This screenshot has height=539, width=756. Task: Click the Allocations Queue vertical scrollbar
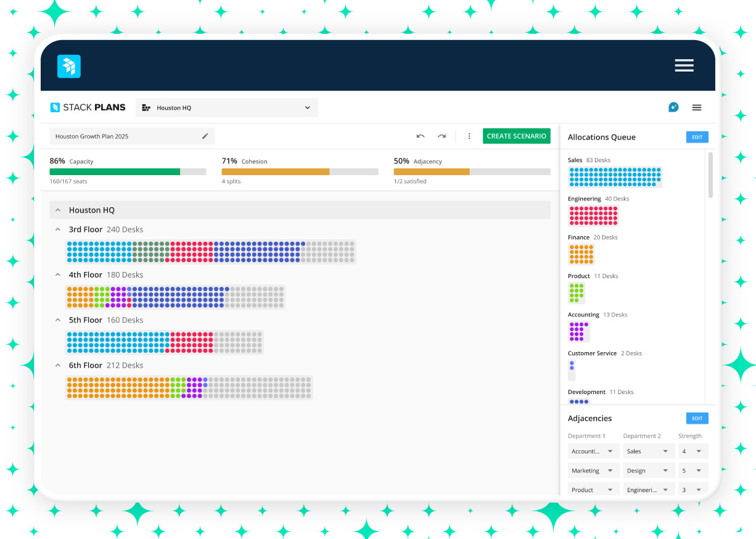(x=710, y=175)
